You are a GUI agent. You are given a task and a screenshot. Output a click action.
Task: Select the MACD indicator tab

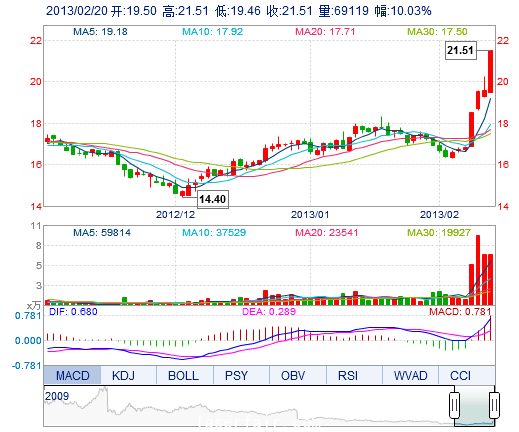[x=72, y=375]
